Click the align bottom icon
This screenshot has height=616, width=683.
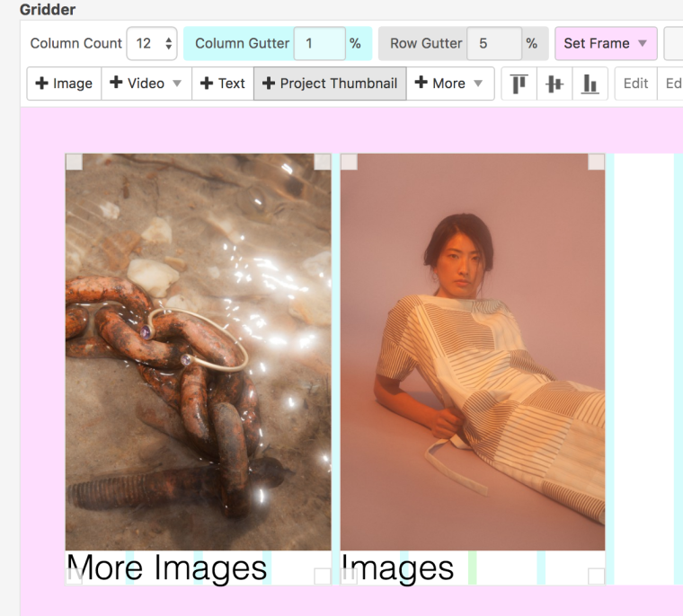(590, 84)
